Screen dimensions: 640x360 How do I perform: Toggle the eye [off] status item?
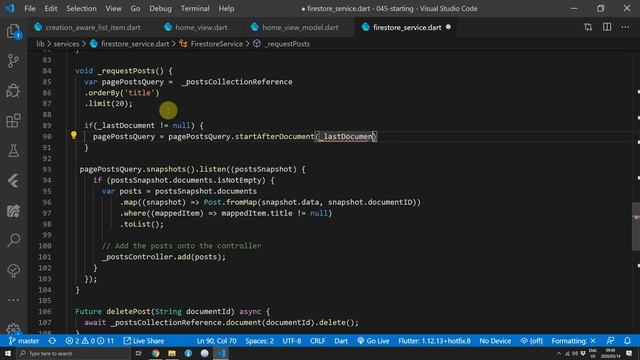531,341
